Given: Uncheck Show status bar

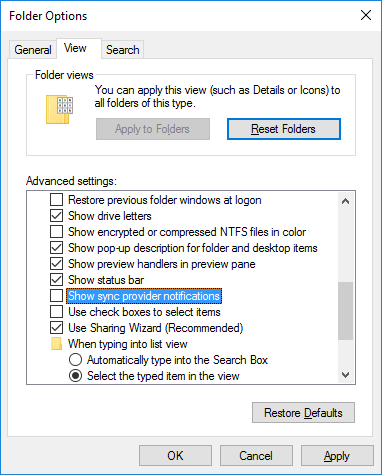Looking at the screenshot, I should tap(56, 280).
